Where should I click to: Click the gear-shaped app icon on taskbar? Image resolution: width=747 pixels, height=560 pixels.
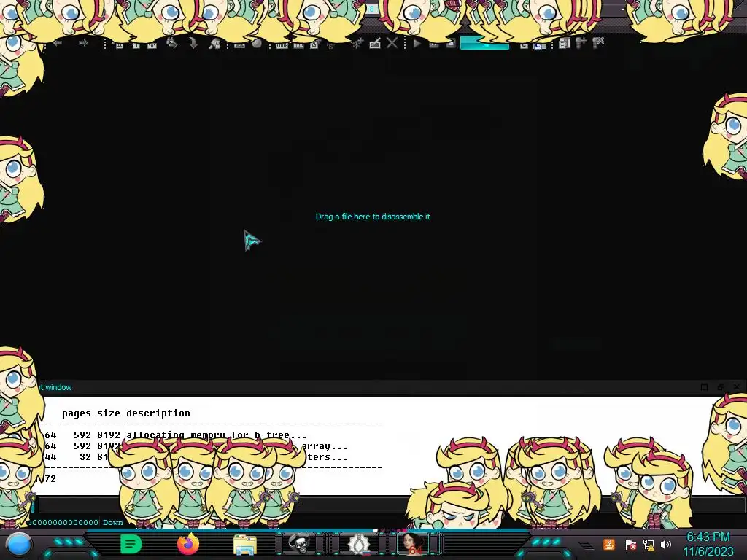(x=358, y=544)
